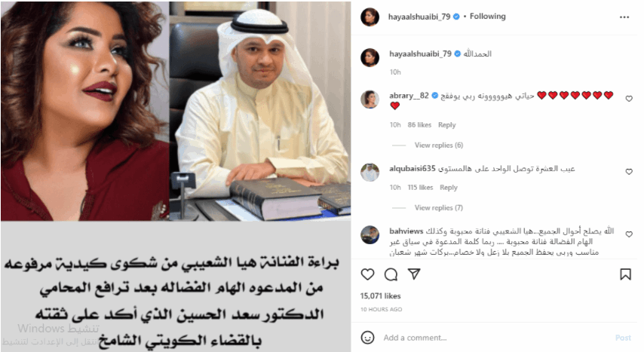Open alqubaisi635 commenter avatar
The width and height of the screenshot is (644, 352).
click(x=370, y=172)
